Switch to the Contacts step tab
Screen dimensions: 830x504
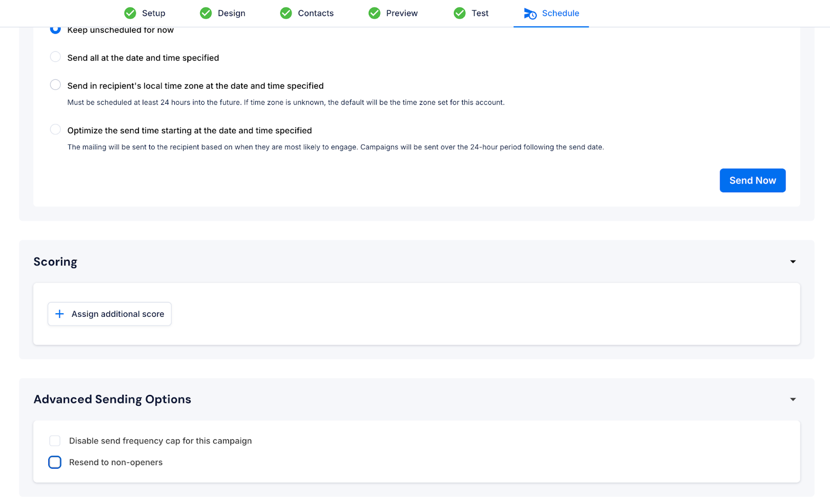point(315,13)
